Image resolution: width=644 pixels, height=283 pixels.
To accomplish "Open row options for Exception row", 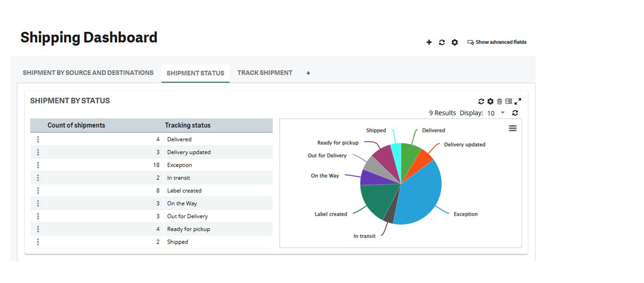I will pyautogui.click(x=38, y=165).
